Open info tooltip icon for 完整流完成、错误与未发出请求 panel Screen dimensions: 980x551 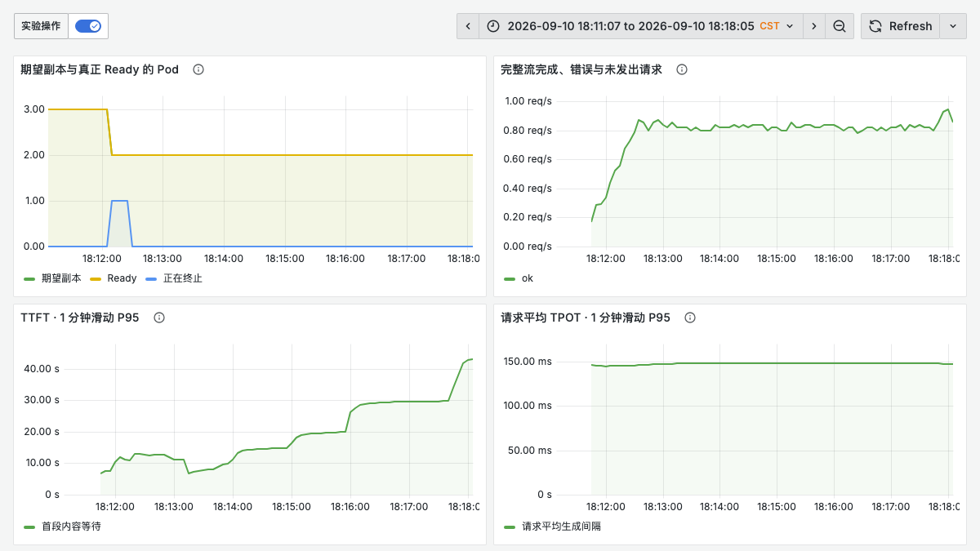point(682,69)
